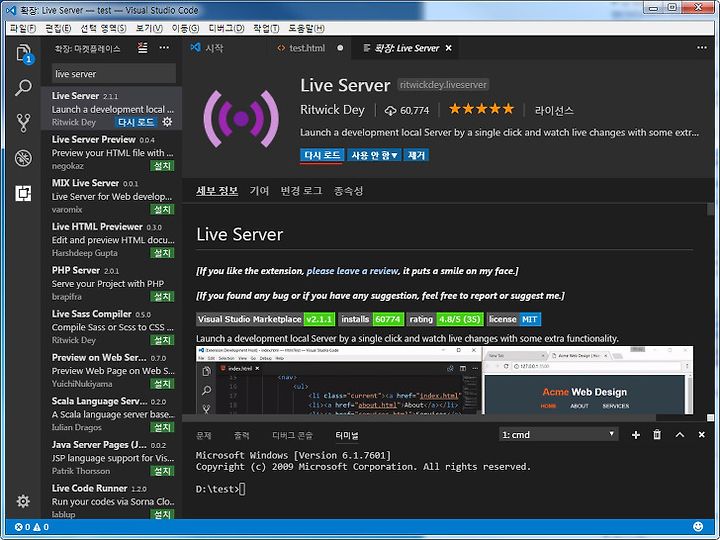Image resolution: width=720 pixels, height=540 pixels.
Task: Select the Scala Language Server extension row
Action: point(112,414)
